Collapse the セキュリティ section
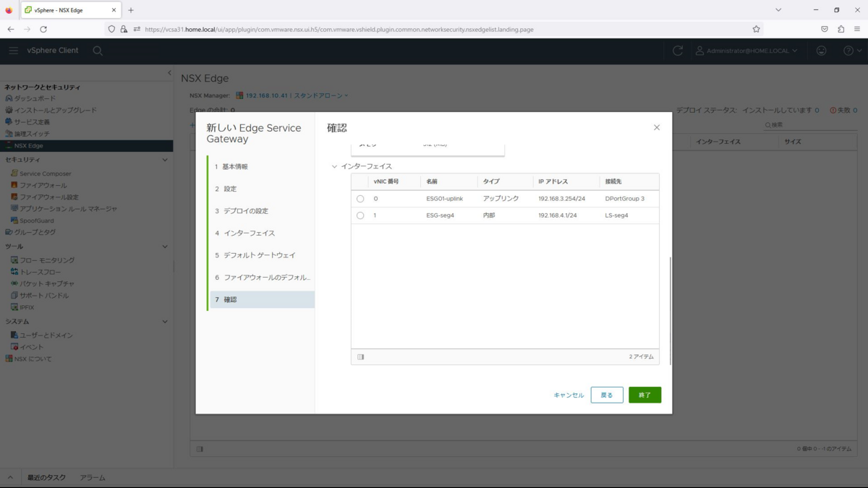Viewport: 868px width, 488px height. pos(164,160)
